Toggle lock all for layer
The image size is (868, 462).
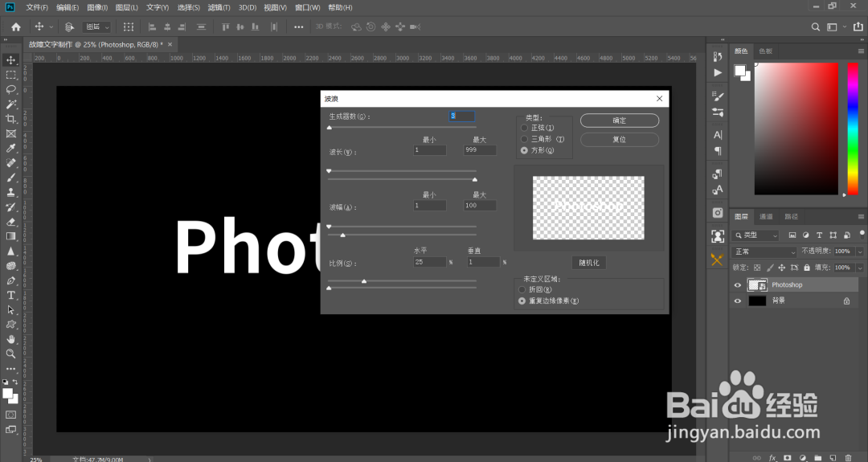807,268
